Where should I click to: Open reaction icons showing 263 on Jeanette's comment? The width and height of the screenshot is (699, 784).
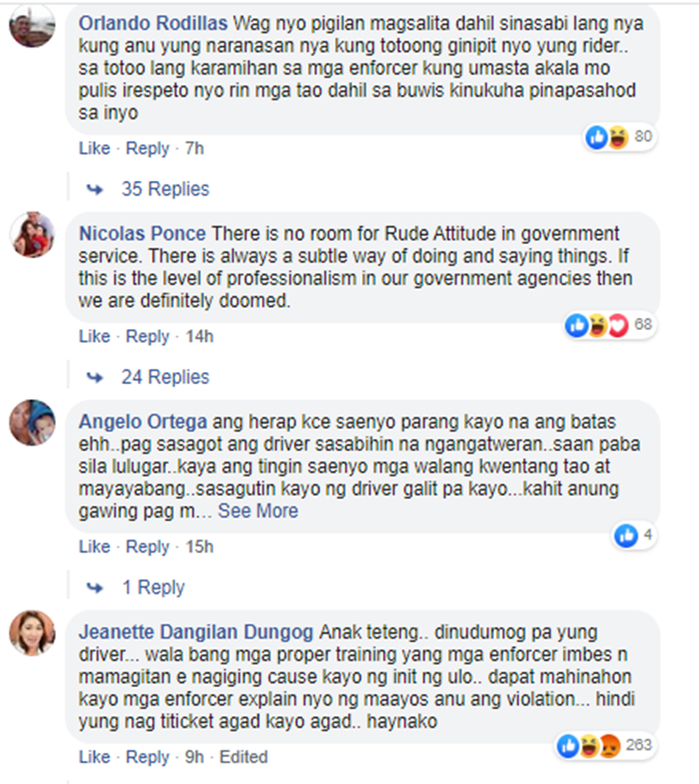606,746
